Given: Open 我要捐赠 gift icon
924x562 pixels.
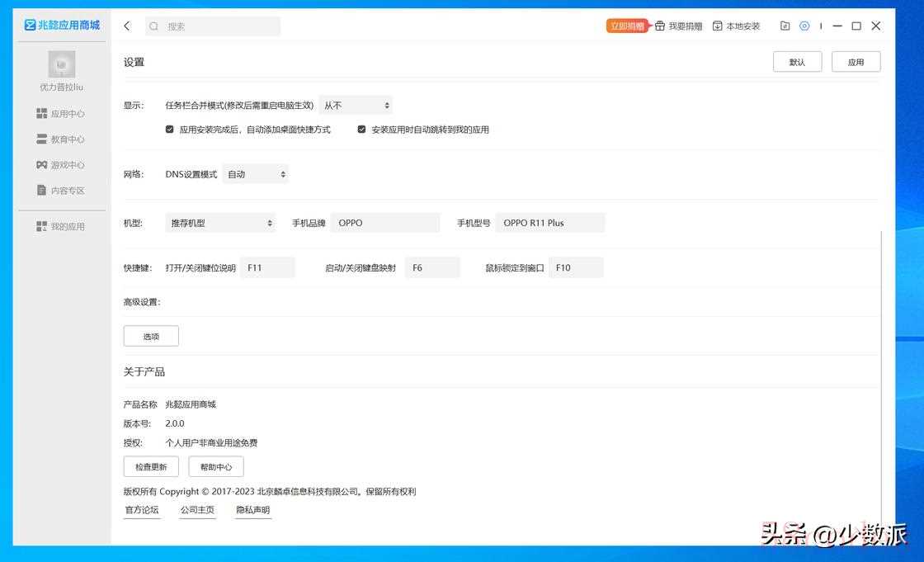Looking at the screenshot, I should 660,26.
